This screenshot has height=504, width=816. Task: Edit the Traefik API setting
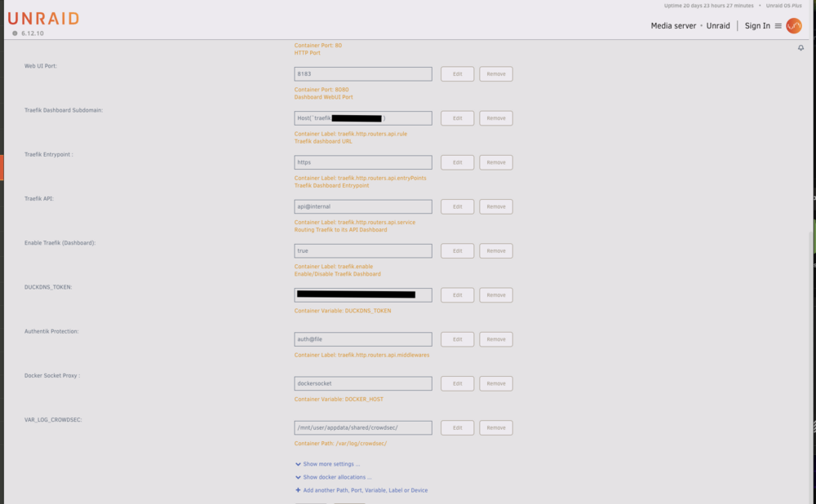[x=458, y=206]
